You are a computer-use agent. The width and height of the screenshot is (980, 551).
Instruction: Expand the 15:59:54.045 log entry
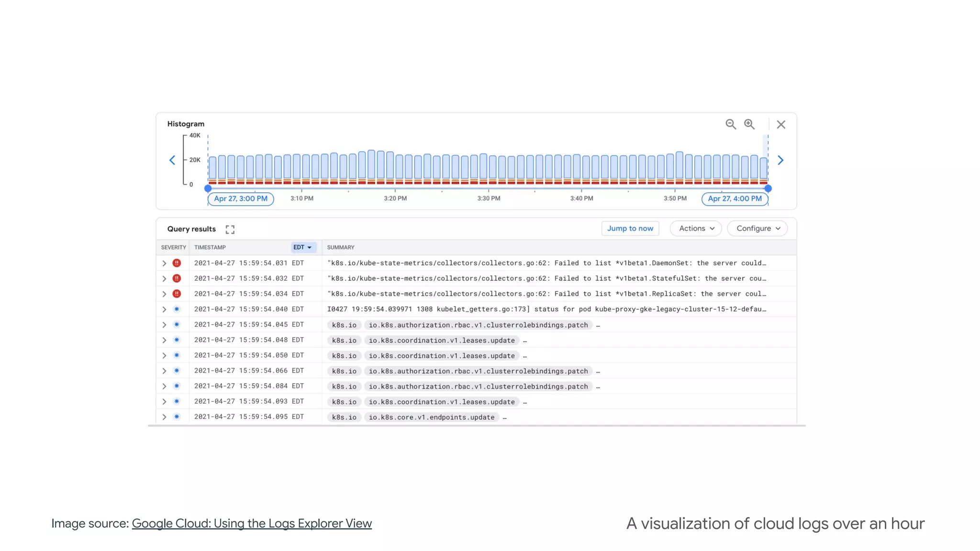click(x=164, y=325)
